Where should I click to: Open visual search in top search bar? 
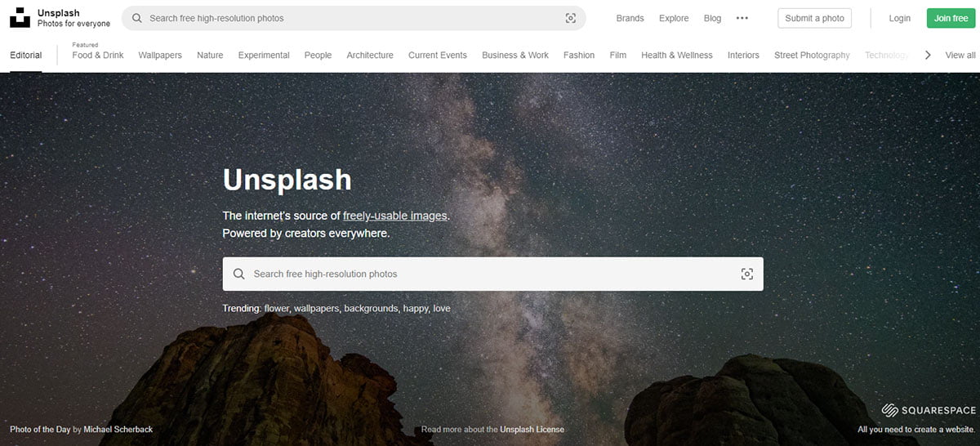click(x=571, y=18)
